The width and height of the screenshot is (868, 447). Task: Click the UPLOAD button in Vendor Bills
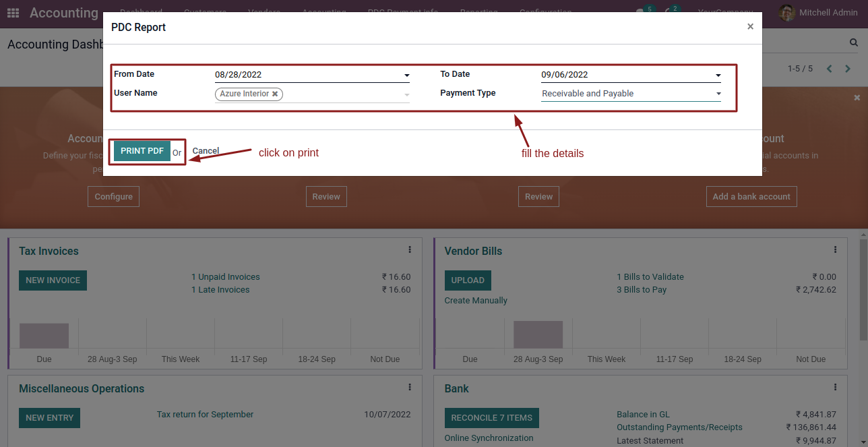(468, 280)
